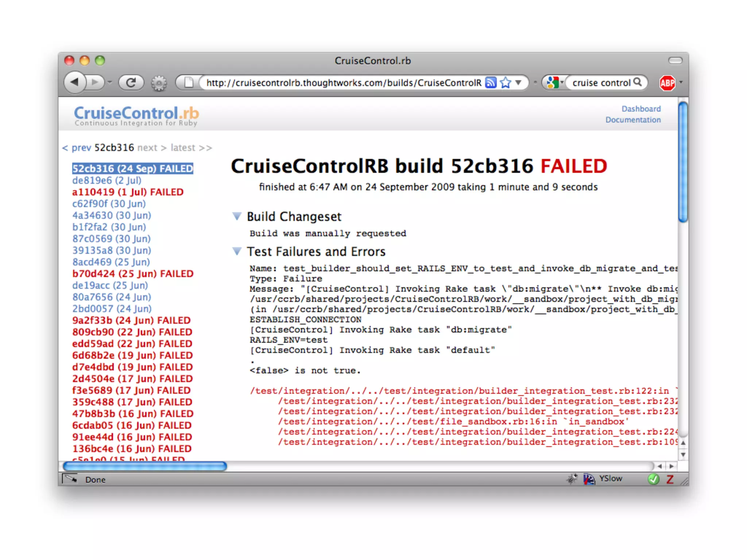The width and height of the screenshot is (747, 560).
Task: Select build a110419 (1 Jul) FAILED
Action: pyautogui.click(x=128, y=192)
